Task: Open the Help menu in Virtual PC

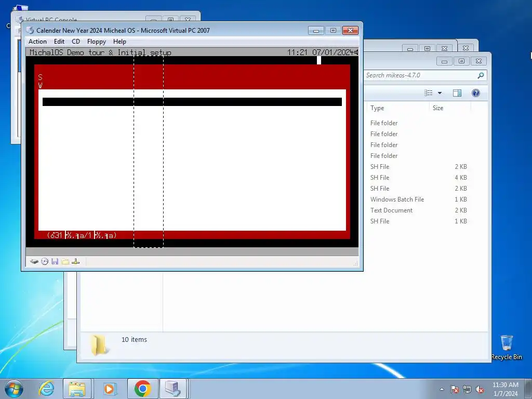Action: click(119, 42)
